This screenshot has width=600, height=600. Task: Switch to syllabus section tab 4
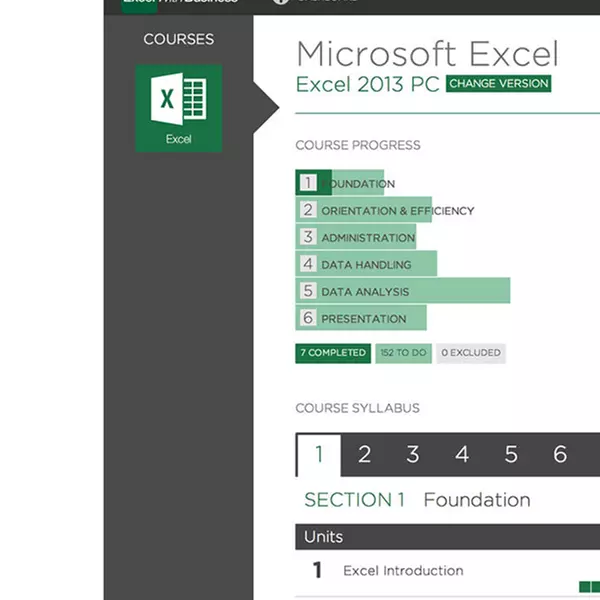461,455
